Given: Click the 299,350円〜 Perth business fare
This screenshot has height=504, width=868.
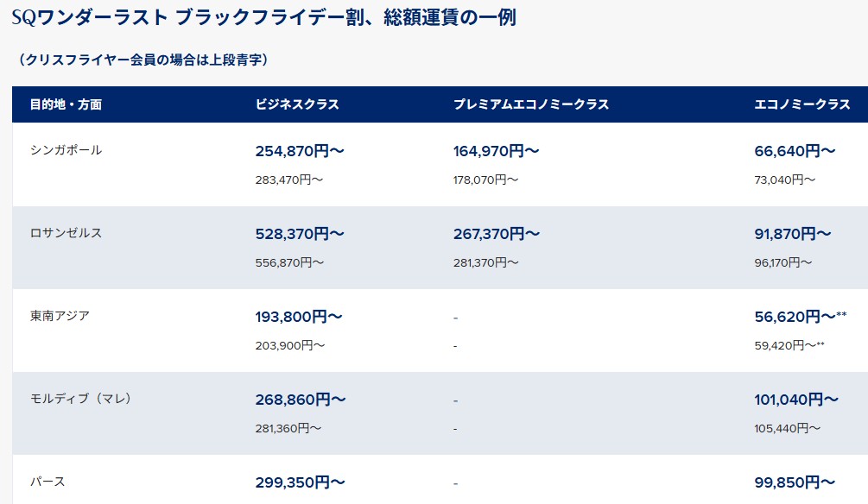Looking at the screenshot, I should tap(300, 482).
